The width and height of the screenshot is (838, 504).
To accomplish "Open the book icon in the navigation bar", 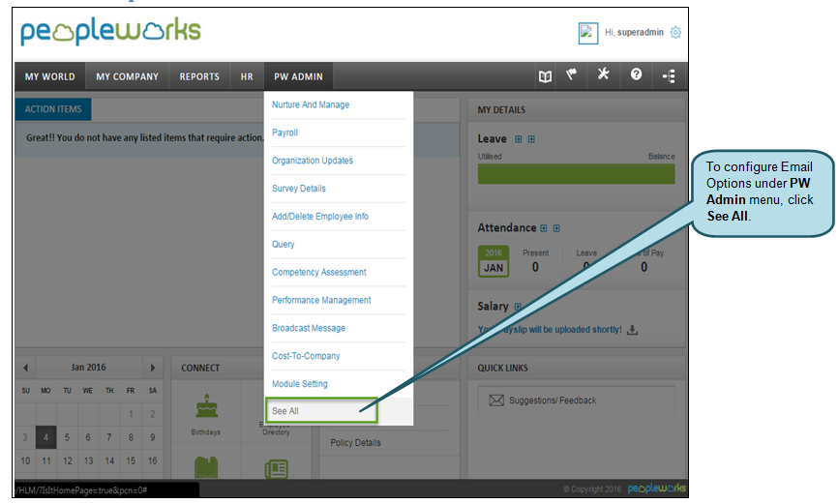I will pyautogui.click(x=545, y=76).
